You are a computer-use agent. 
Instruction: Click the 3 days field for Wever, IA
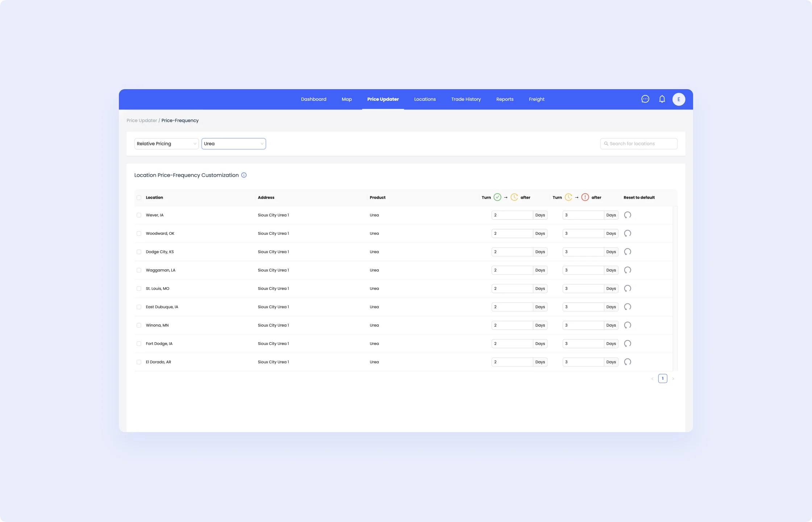click(583, 215)
